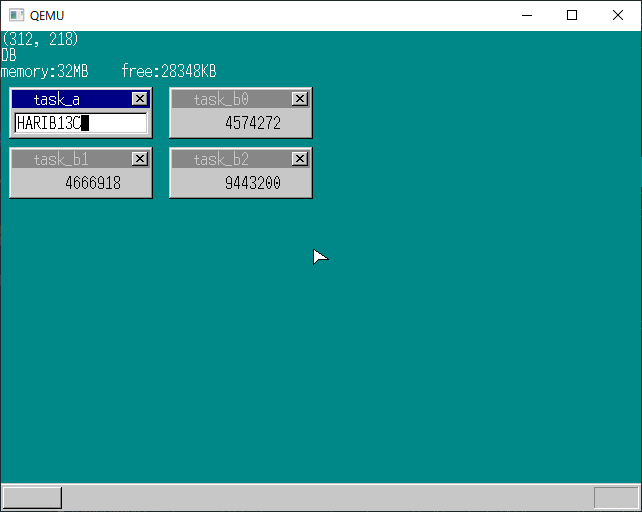
Task: Close the QEMU window
Action: pos(618,16)
